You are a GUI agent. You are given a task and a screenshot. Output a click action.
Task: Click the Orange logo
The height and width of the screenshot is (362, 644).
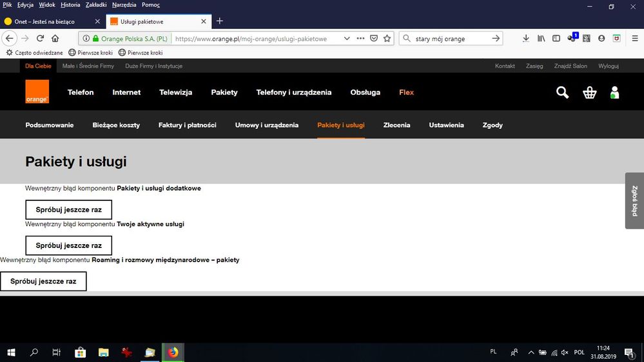click(37, 92)
